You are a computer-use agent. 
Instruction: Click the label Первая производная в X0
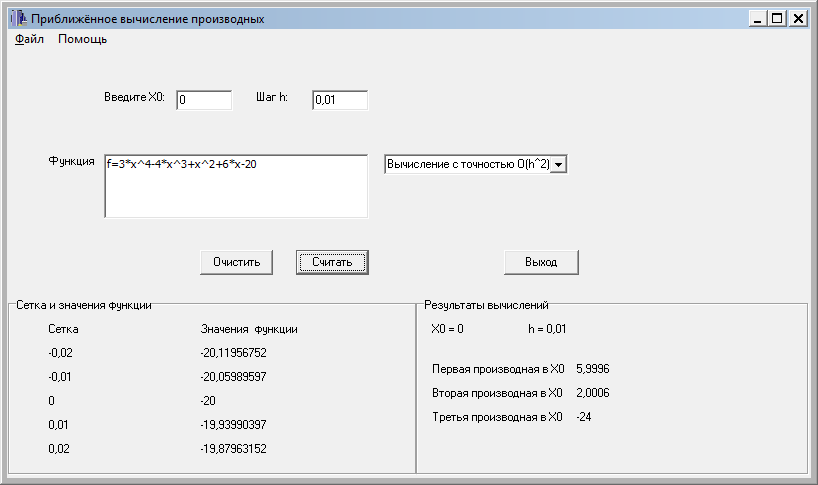click(x=498, y=369)
